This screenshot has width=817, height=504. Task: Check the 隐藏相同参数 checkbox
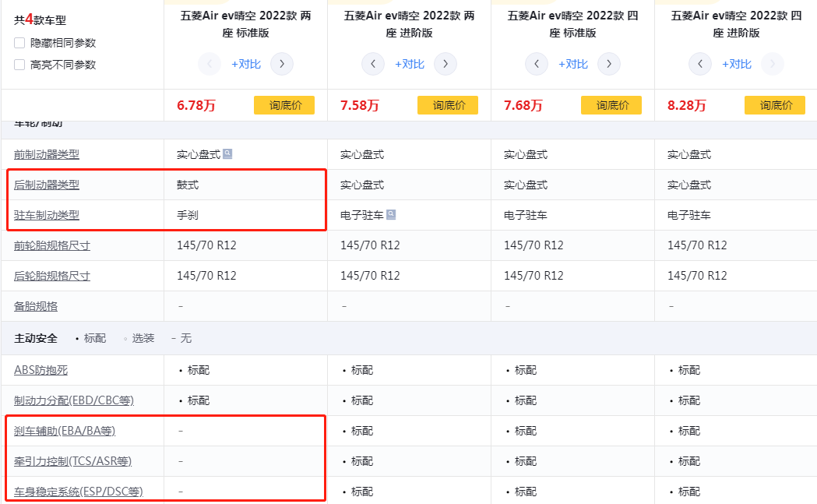pyautogui.click(x=19, y=43)
